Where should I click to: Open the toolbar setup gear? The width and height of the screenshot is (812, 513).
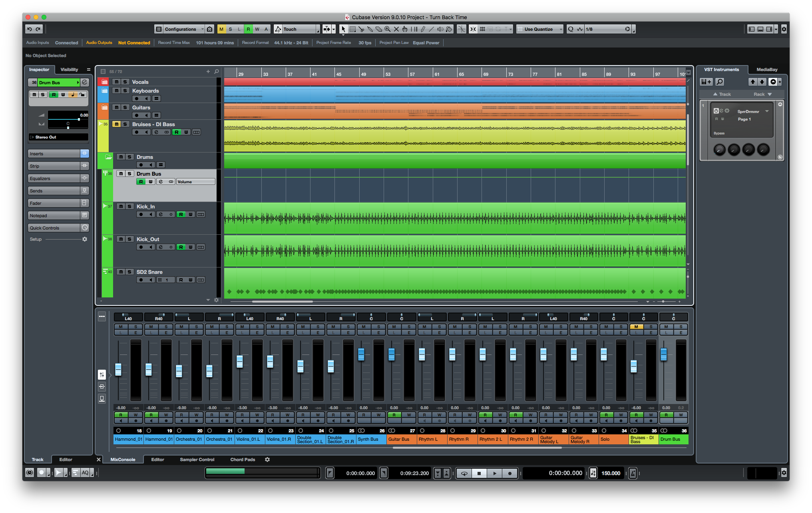click(784, 29)
